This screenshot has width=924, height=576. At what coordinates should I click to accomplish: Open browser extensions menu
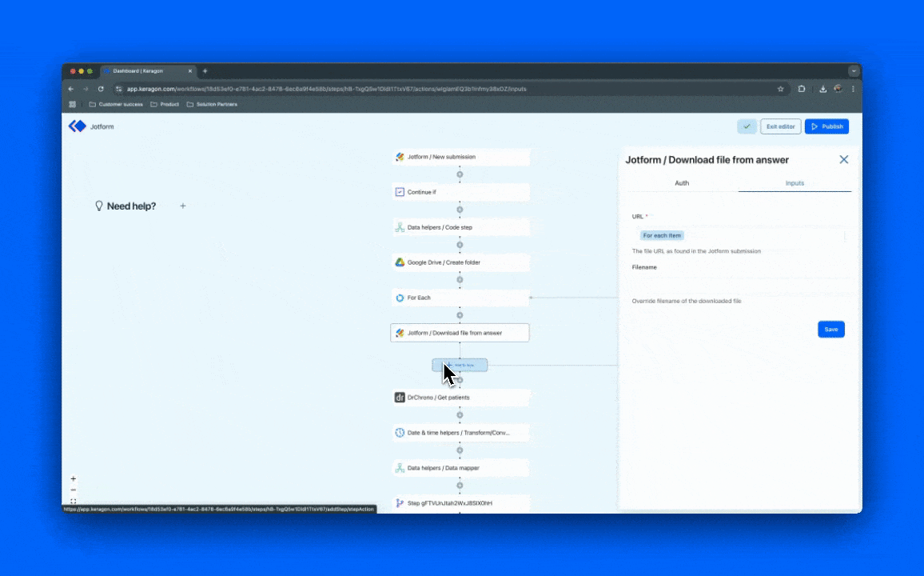point(802,89)
